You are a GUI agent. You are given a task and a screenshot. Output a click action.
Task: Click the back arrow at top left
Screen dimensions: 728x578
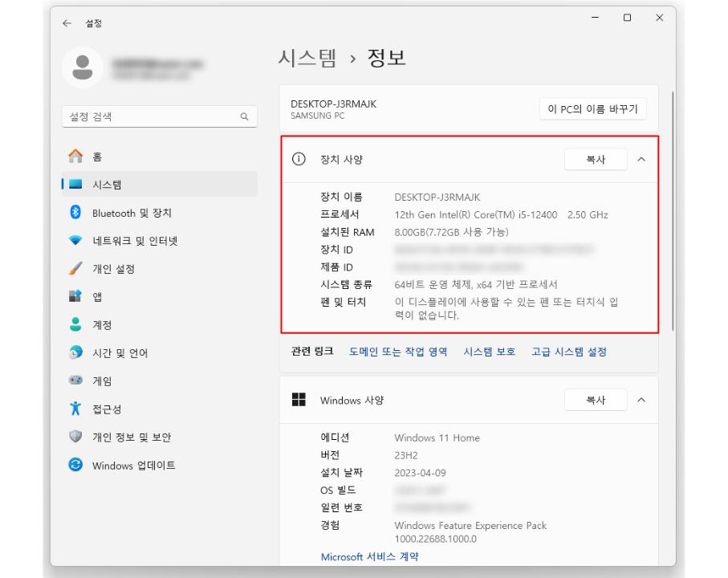coord(67,24)
